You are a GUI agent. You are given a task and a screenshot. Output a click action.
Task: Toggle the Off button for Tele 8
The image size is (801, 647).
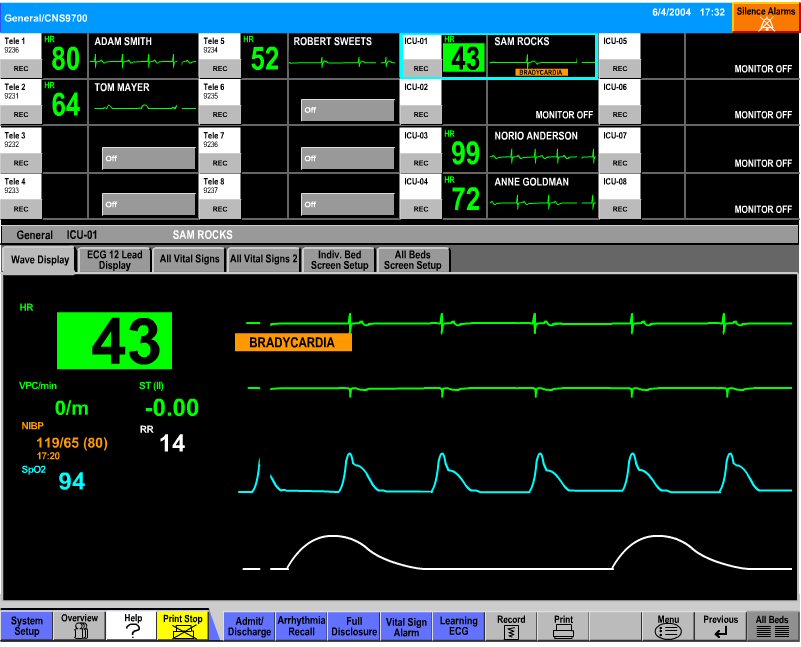click(347, 204)
